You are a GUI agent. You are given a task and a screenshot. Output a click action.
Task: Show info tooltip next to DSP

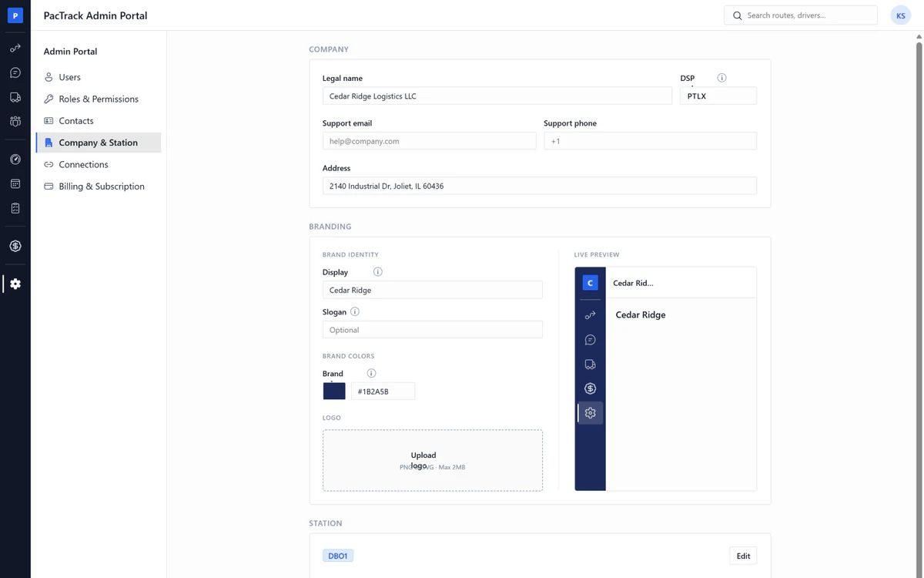[x=721, y=78]
